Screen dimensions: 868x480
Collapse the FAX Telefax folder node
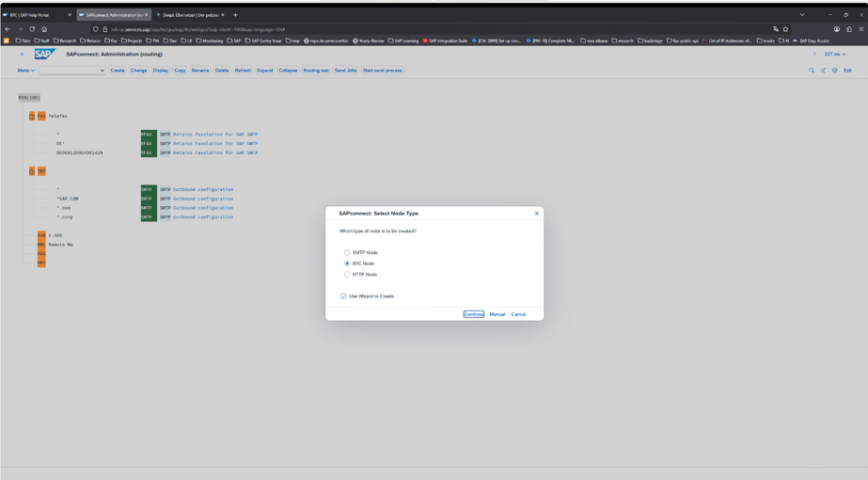coord(32,116)
